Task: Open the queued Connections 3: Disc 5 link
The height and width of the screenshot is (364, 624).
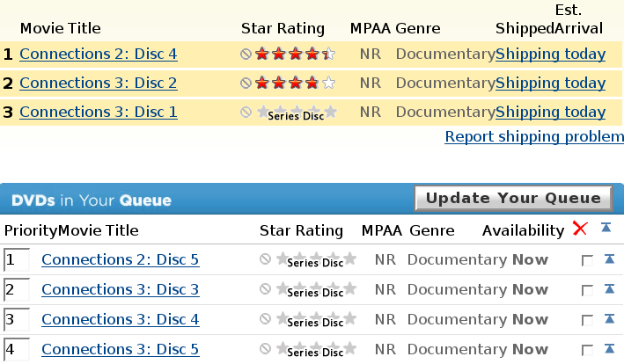Action: coord(121,350)
